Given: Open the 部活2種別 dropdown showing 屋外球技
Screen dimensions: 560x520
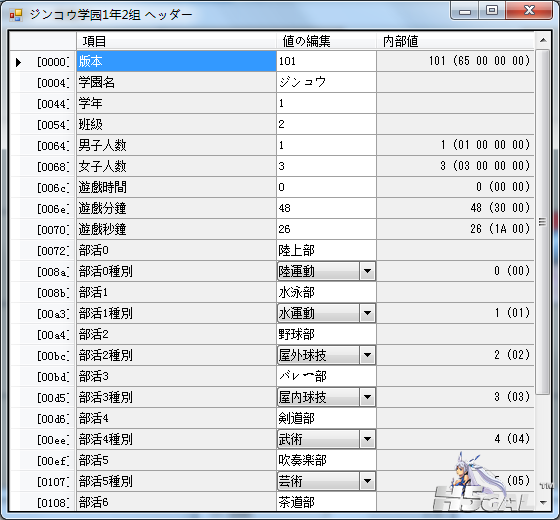Looking at the screenshot, I should pyautogui.click(x=367, y=355).
